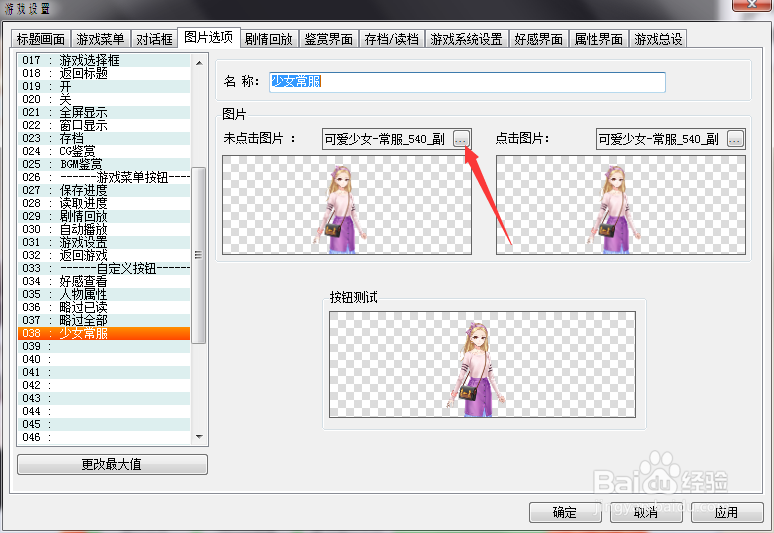Image resolution: width=774 pixels, height=533 pixels.
Task: Select list item 019 开
Action: (104, 86)
